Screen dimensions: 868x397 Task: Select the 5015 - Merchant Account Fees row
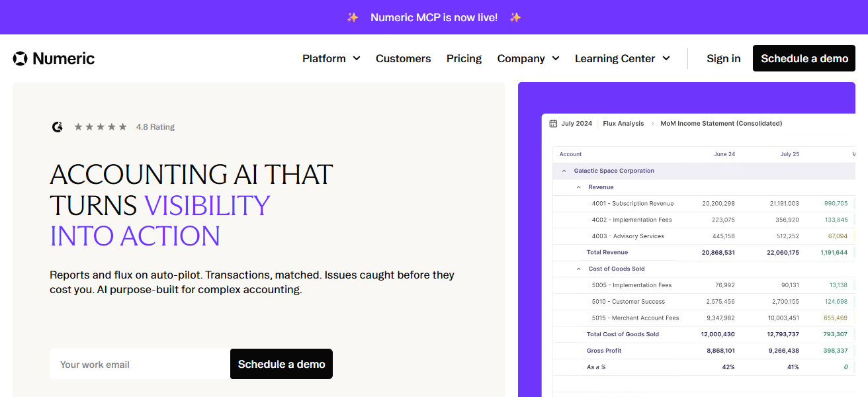coord(704,318)
